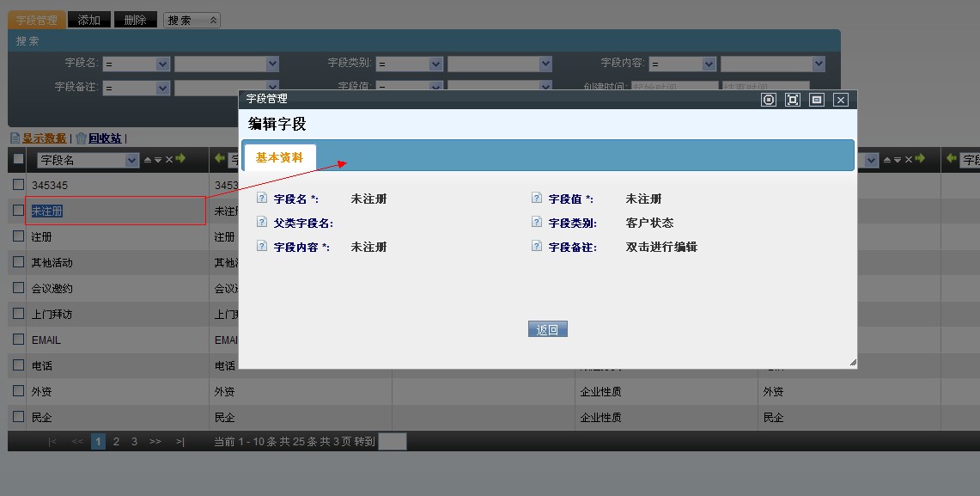The width and height of the screenshot is (980, 496).
Task: Click the trash icon next to 回收站
Action: pyautogui.click(x=81, y=138)
